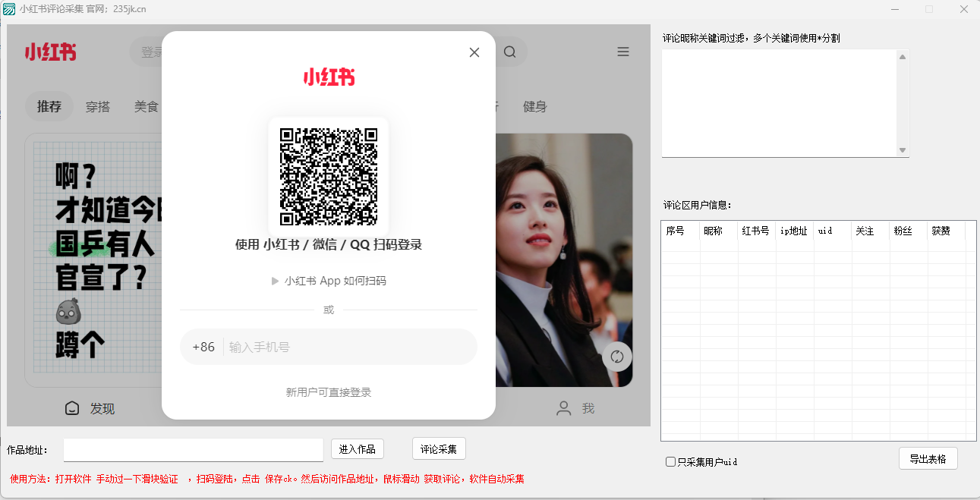Open the +86 country code selector
980x500 pixels.
pos(203,347)
